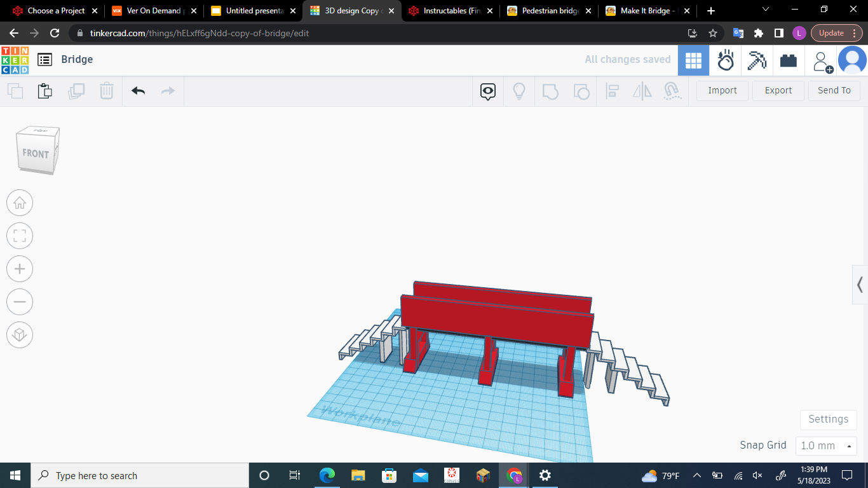Expand the collapsed right side panel
Image resolution: width=868 pixels, height=488 pixels.
(860, 285)
